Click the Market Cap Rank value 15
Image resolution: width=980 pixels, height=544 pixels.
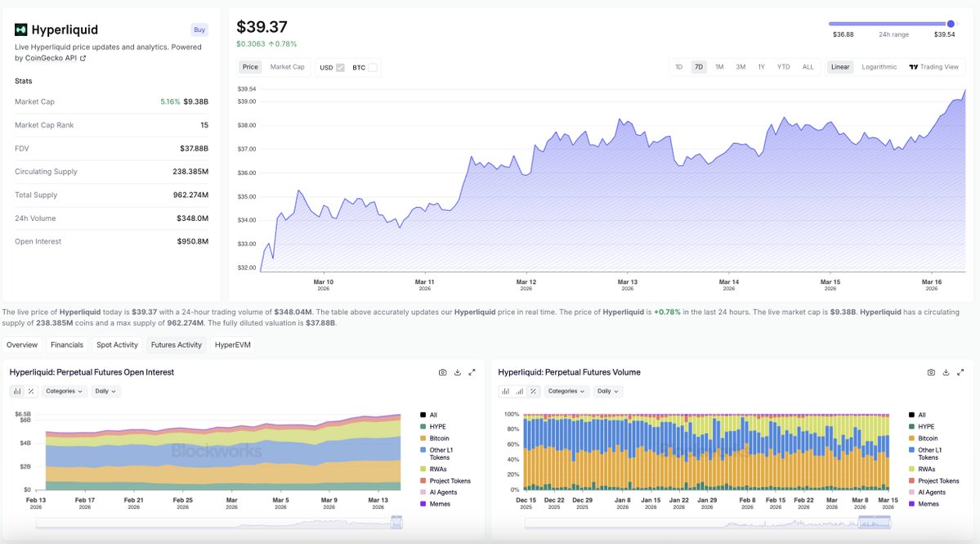point(204,125)
